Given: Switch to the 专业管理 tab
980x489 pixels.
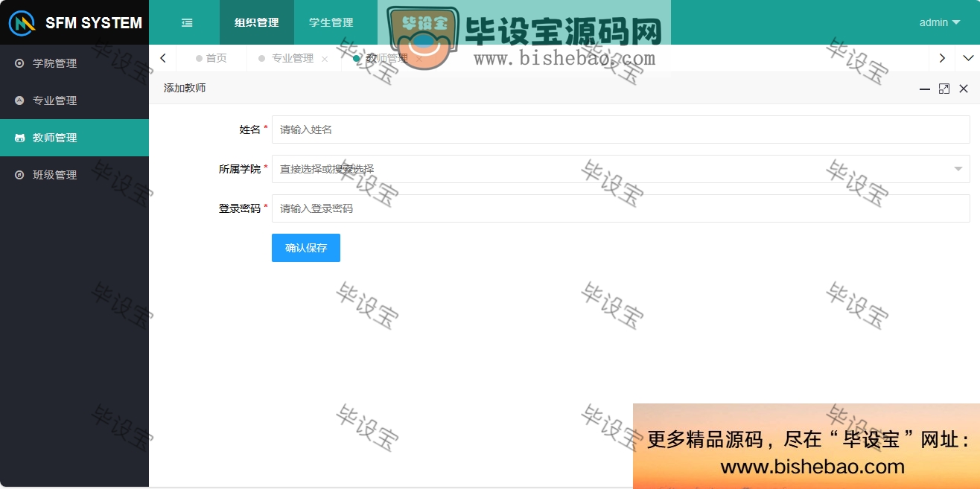Looking at the screenshot, I should [x=292, y=58].
